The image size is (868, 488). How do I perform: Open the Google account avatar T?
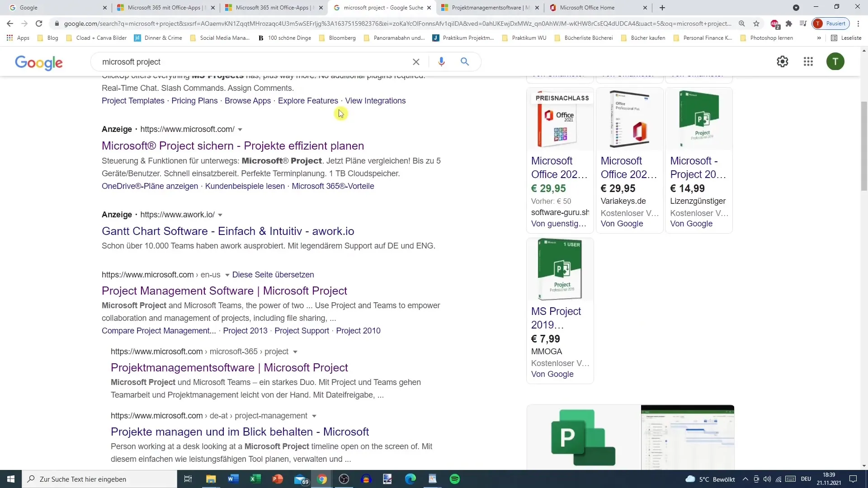pos(835,61)
